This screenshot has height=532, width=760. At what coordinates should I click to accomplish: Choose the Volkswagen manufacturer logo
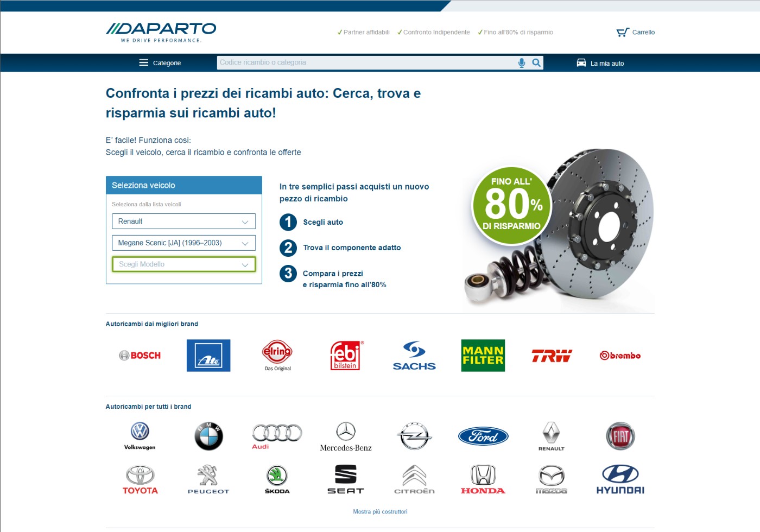140,436
